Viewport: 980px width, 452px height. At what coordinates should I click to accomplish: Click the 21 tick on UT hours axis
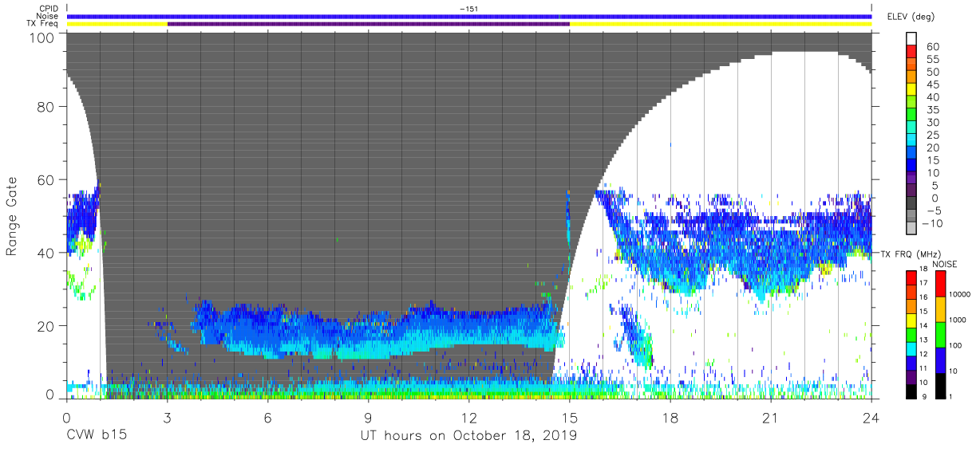[771, 418]
